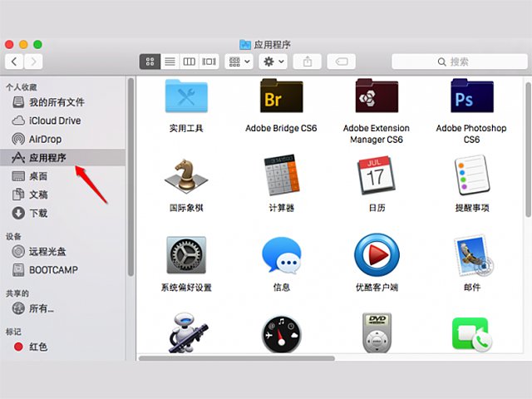
Task: Click the 个人收藏 section header
Action: [x=22, y=87]
